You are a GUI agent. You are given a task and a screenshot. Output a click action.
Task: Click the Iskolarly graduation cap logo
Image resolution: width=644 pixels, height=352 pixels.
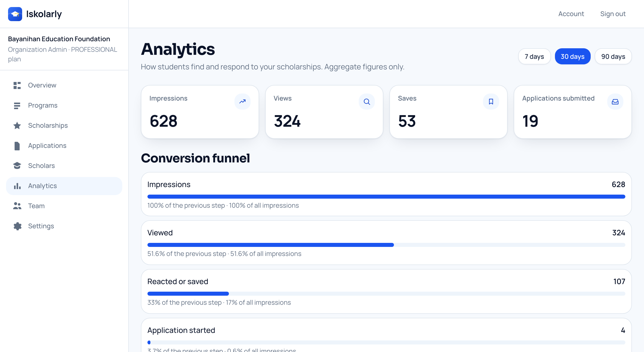(15, 14)
